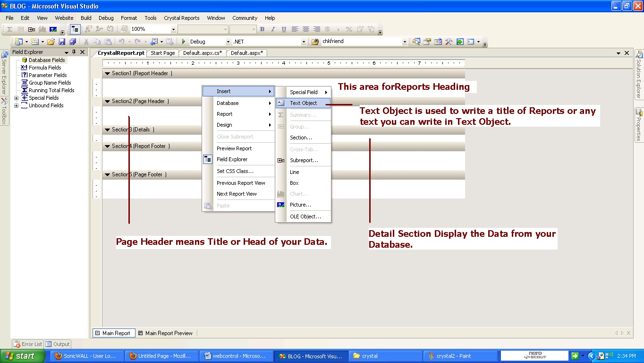Viewport: 644px width, 363px height.
Task: Open the Error List panel tab
Action: pos(28,344)
